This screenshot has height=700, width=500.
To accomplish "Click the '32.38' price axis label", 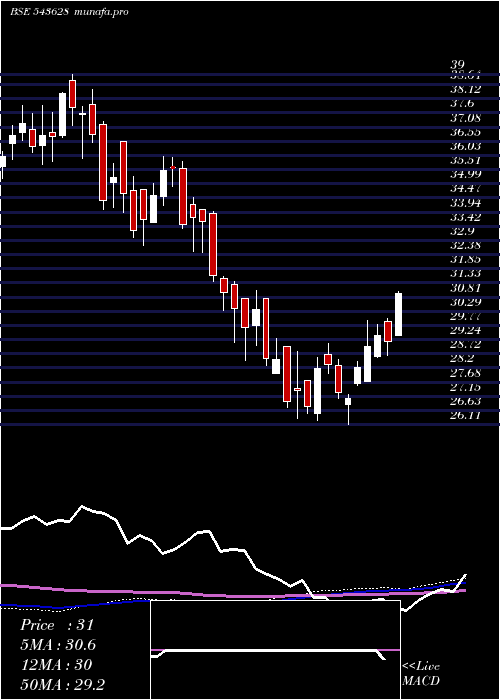I will tap(466, 246).
